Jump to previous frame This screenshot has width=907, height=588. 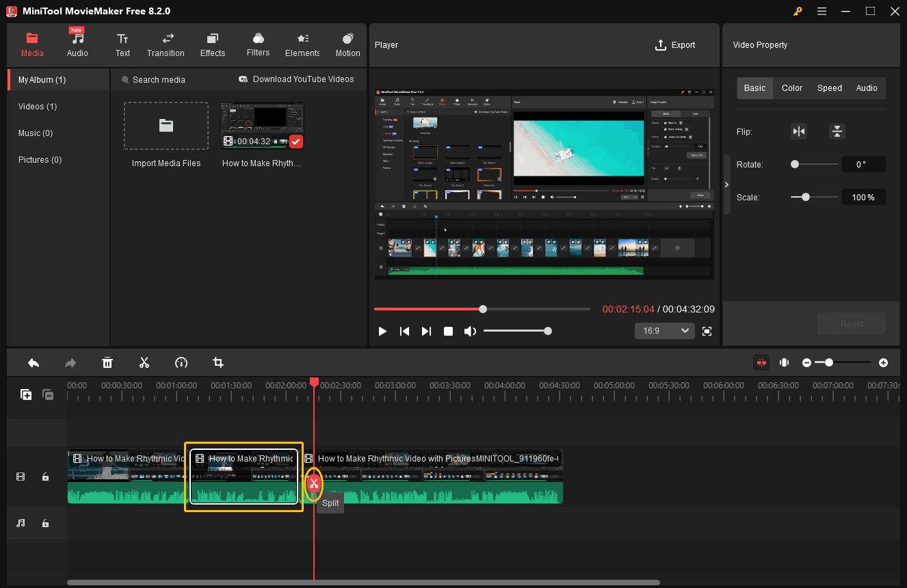pyautogui.click(x=405, y=332)
